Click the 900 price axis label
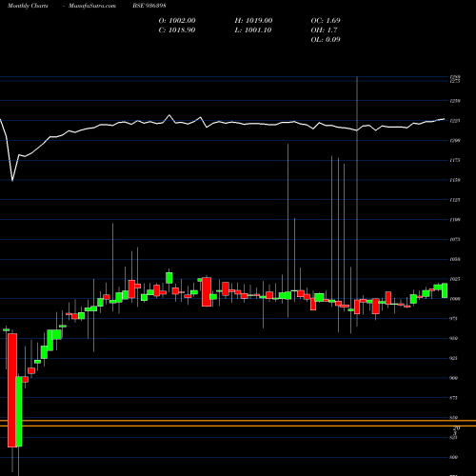476x476 pixels. (454, 378)
